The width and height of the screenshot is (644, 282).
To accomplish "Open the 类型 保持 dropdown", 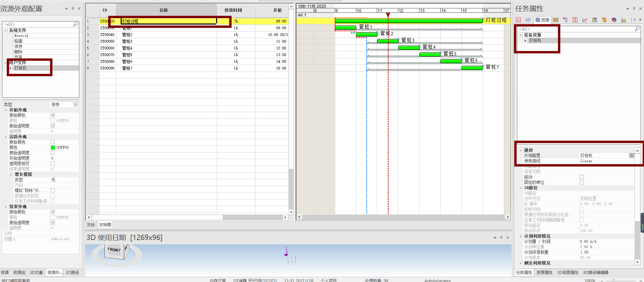I will [76, 104].
